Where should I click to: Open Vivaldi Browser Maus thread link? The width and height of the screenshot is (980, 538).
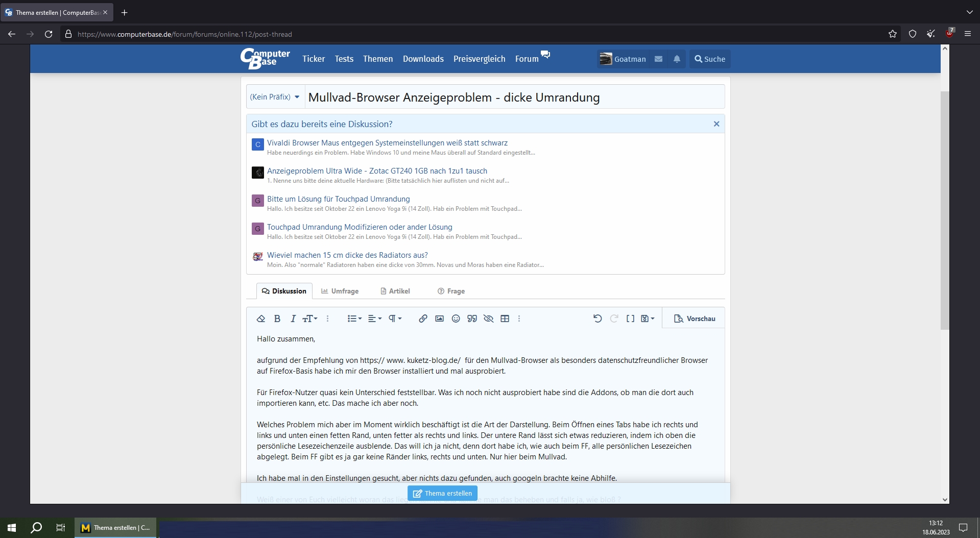pos(387,143)
